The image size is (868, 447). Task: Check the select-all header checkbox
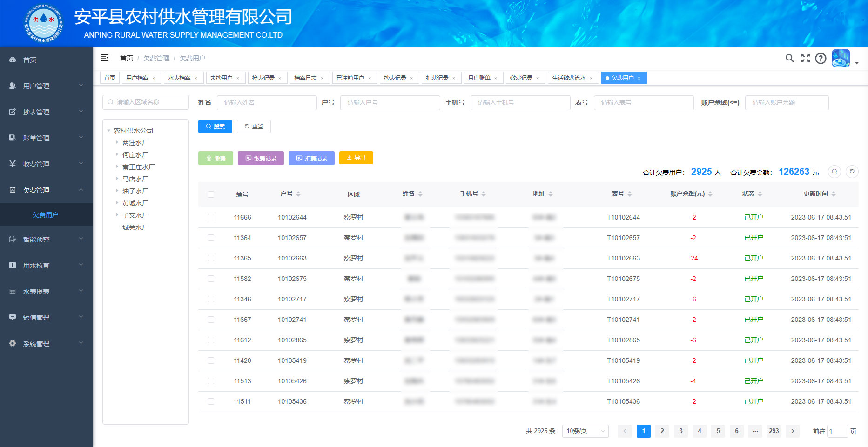[211, 194]
